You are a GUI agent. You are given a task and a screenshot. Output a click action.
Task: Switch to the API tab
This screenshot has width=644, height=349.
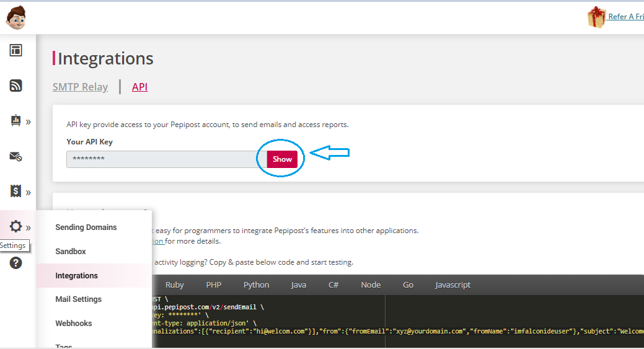point(139,87)
